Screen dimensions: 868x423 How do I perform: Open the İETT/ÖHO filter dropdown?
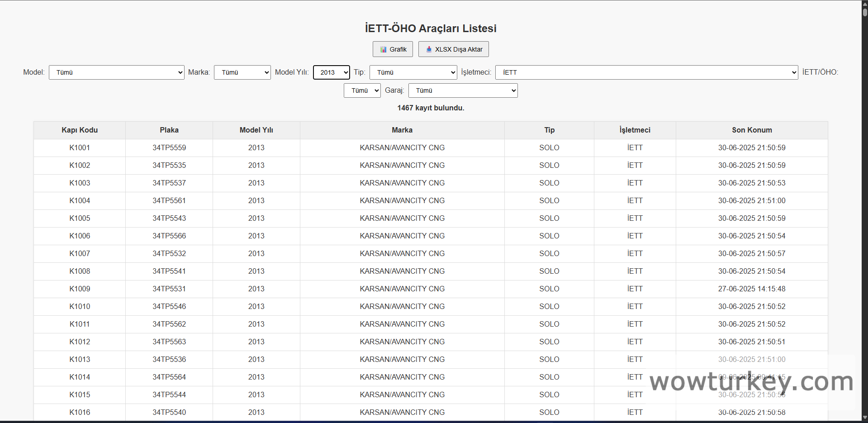tap(362, 90)
